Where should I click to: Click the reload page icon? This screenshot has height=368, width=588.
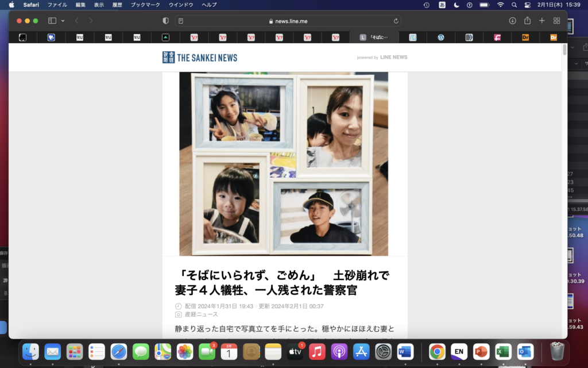pos(396,21)
